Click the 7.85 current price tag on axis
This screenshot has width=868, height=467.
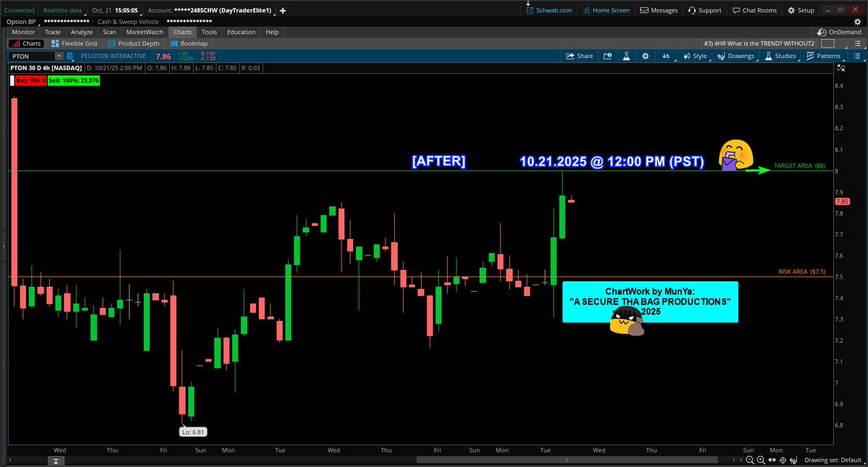click(x=841, y=201)
